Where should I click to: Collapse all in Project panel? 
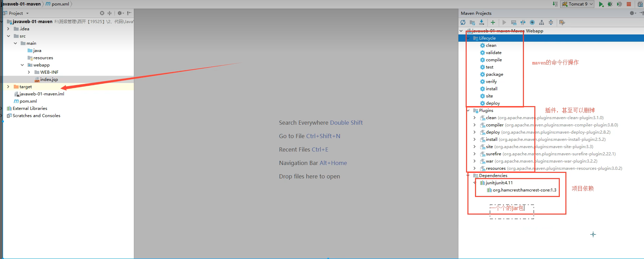(110, 13)
